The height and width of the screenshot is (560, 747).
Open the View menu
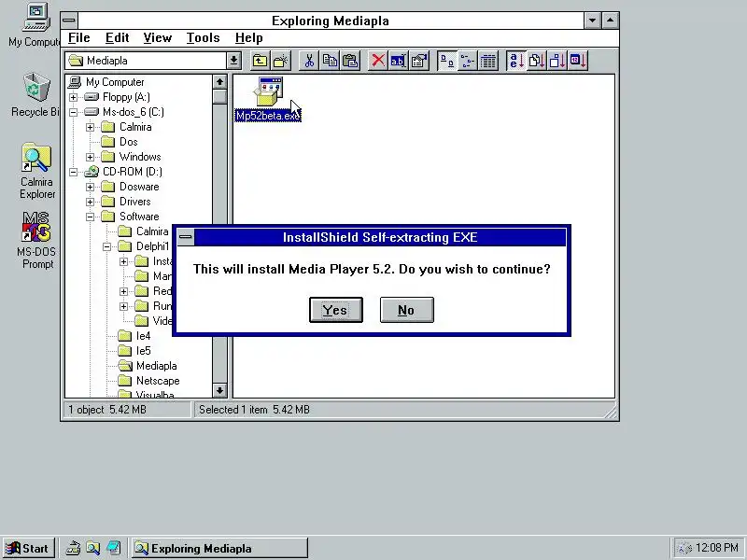pos(157,37)
